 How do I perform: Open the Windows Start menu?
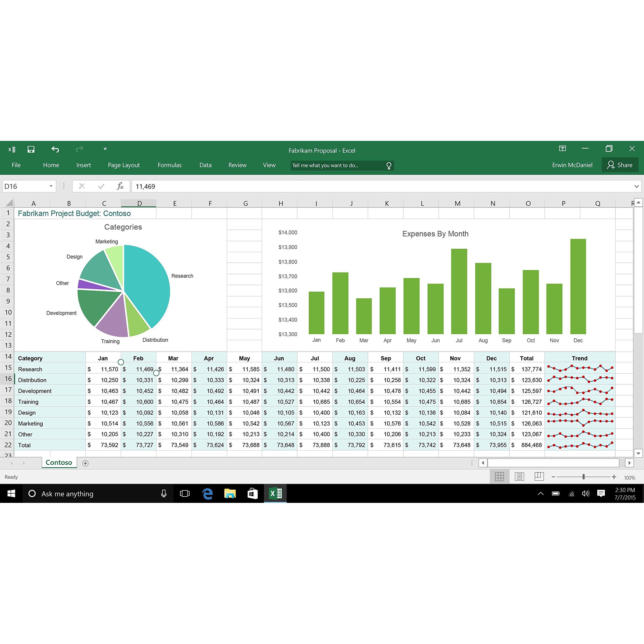point(11,493)
